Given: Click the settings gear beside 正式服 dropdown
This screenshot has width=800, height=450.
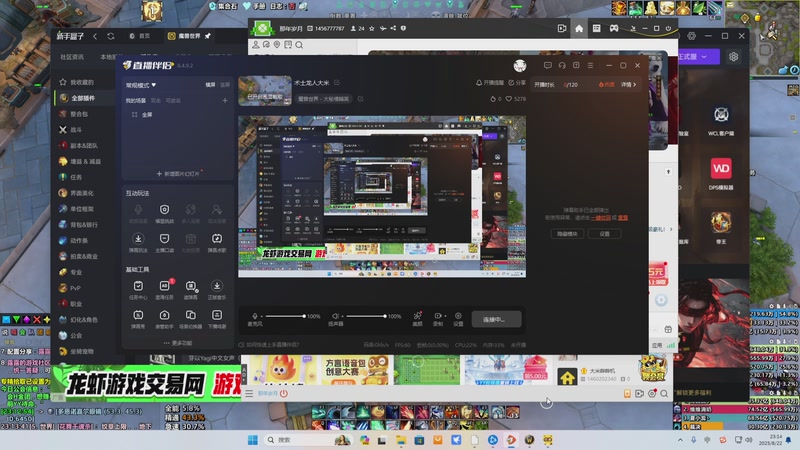Looking at the screenshot, I should tap(733, 57).
